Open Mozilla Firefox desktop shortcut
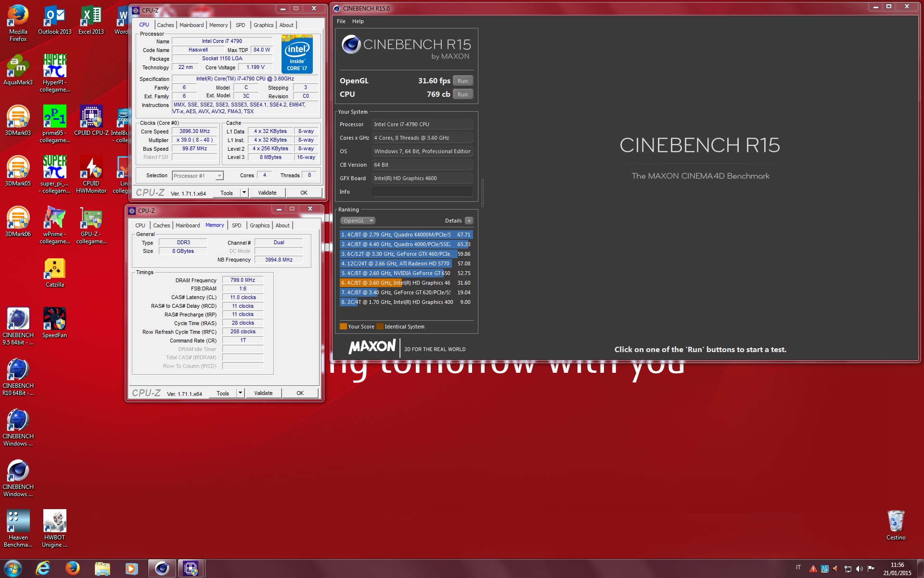 18,23
